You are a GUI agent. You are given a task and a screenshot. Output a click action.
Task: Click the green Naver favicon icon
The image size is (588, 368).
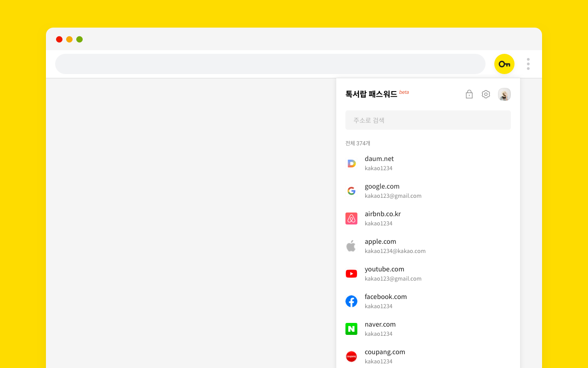pyautogui.click(x=351, y=328)
